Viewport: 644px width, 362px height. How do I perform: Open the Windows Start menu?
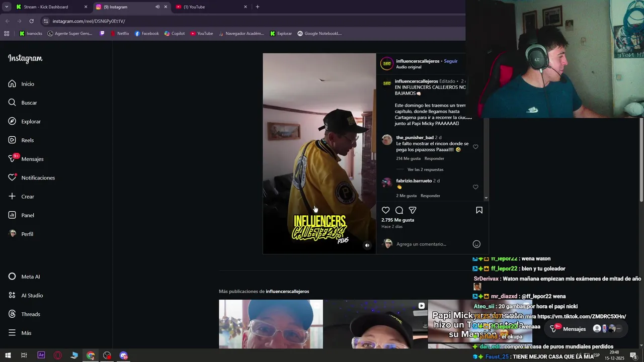click(x=8, y=355)
